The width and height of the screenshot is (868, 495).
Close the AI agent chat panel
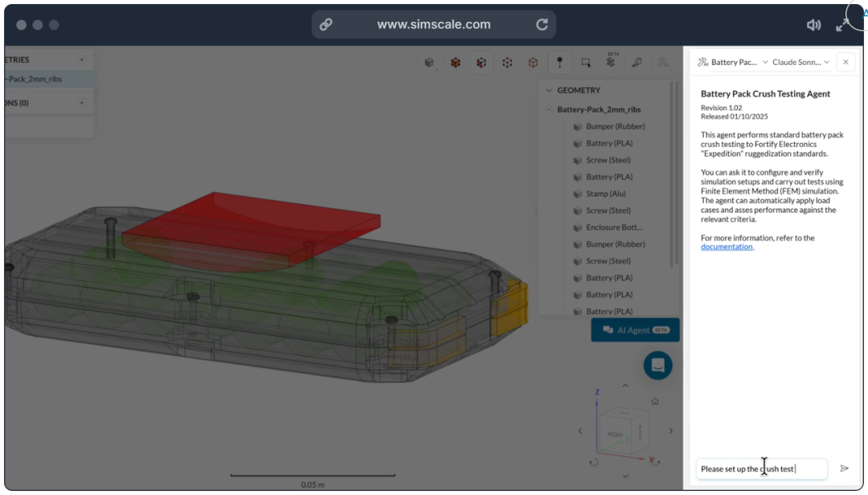(x=845, y=62)
